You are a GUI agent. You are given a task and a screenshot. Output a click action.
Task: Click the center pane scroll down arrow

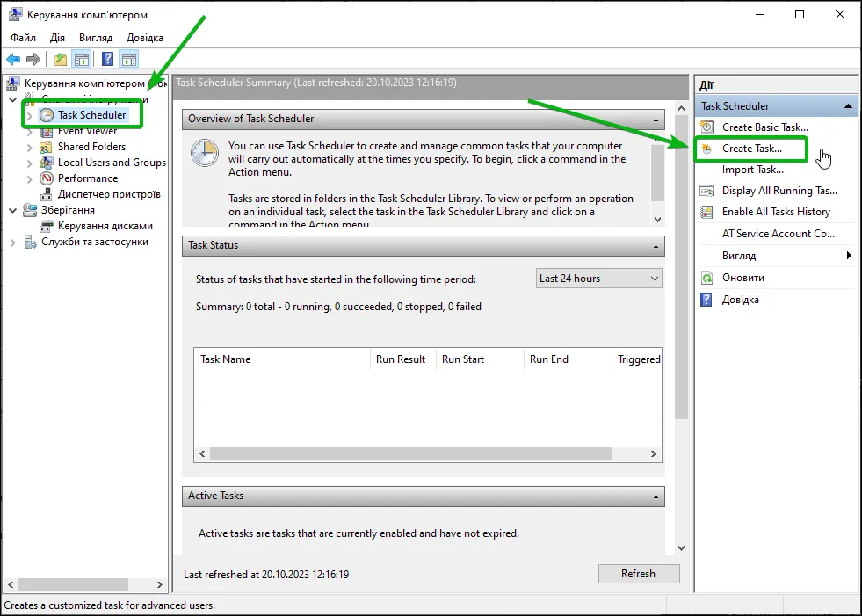tap(682, 547)
